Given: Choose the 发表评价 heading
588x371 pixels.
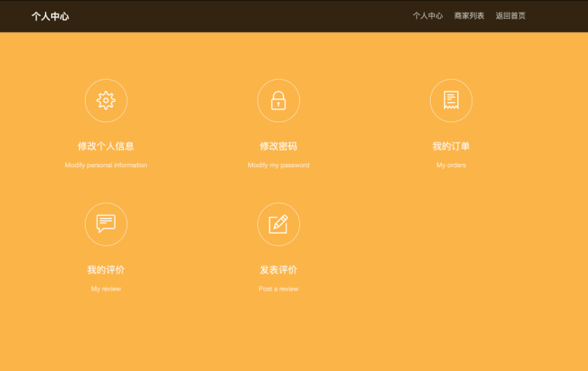Looking at the screenshot, I should click(279, 270).
